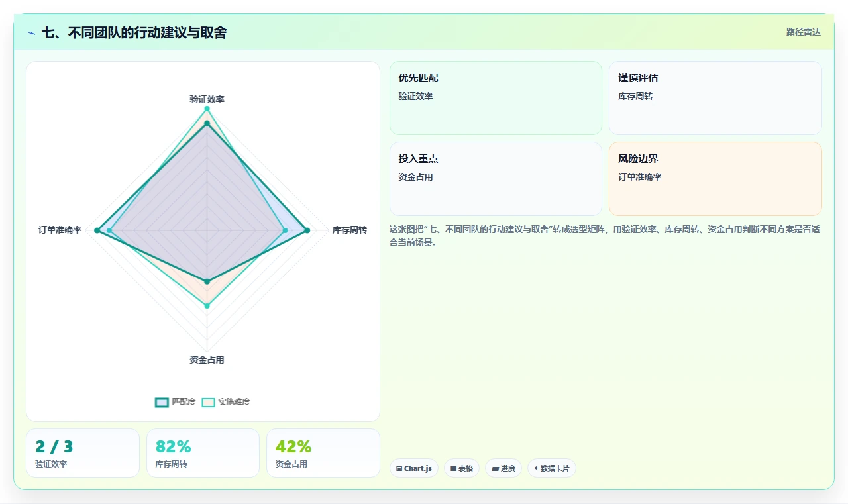Click the 匹配度 data point at 库存周转
Screen dimensions: 848x504
coord(307,230)
